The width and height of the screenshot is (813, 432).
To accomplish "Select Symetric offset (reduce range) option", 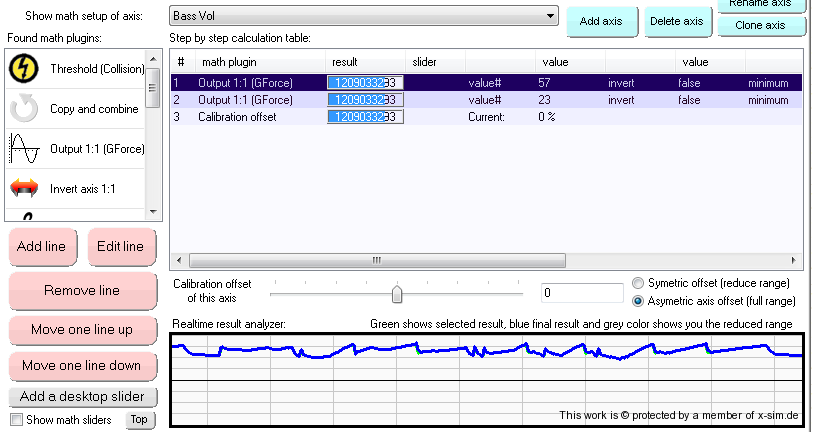I will (x=639, y=283).
